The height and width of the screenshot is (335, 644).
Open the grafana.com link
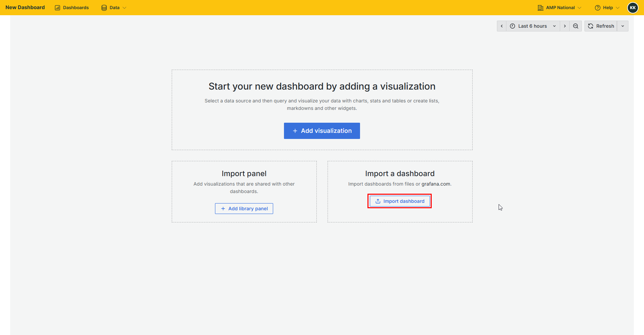click(436, 184)
